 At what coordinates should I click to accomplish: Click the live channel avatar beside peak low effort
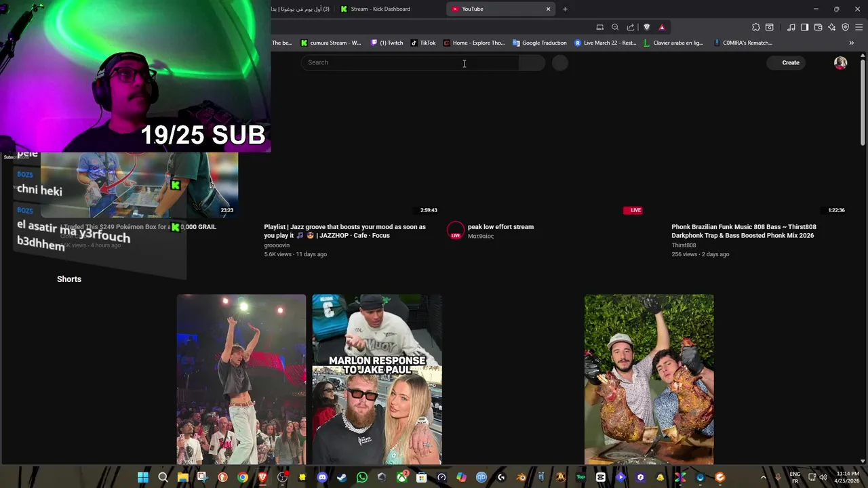tap(456, 230)
